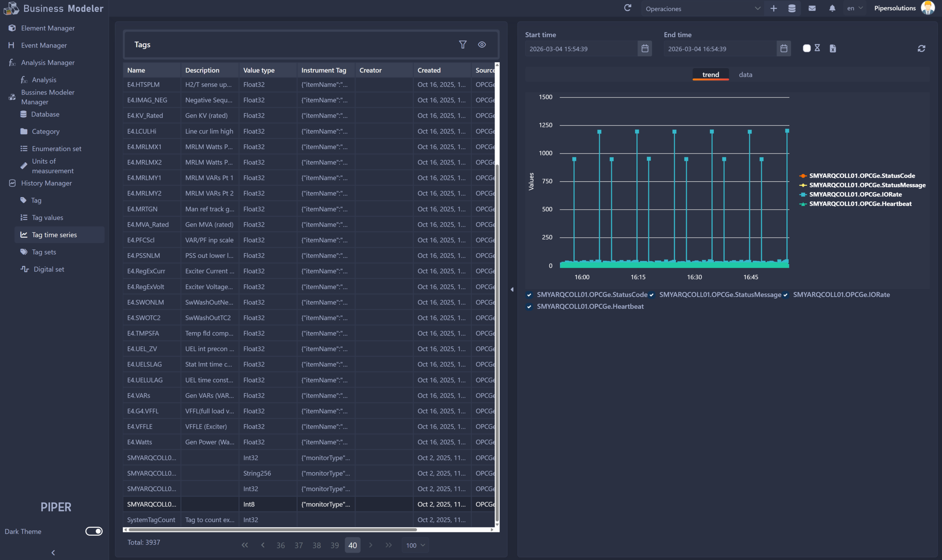Image resolution: width=942 pixels, height=560 pixels.
Task: Jump to the first page of tags
Action: [x=245, y=545]
